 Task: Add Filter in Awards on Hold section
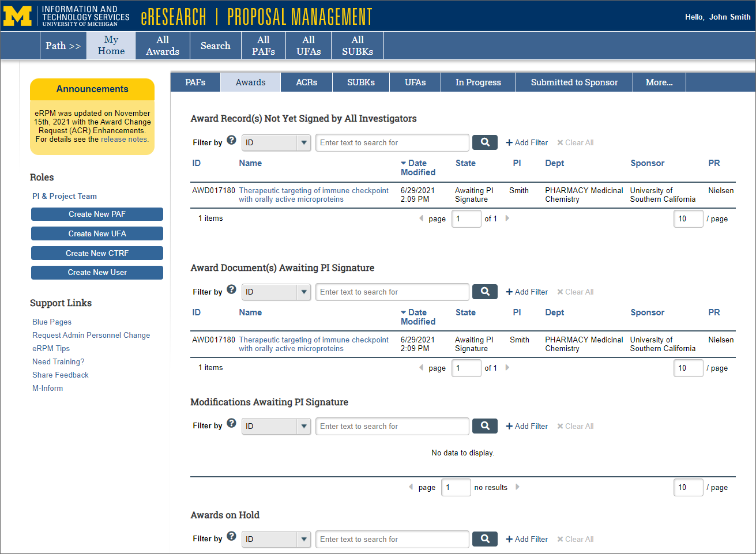pyautogui.click(x=526, y=539)
